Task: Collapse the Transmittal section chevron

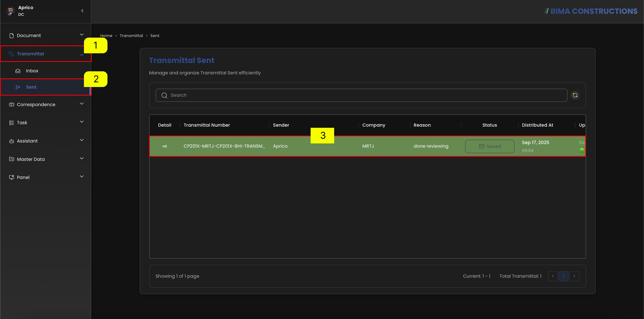Action: pyautogui.click(x=82, y=55)
